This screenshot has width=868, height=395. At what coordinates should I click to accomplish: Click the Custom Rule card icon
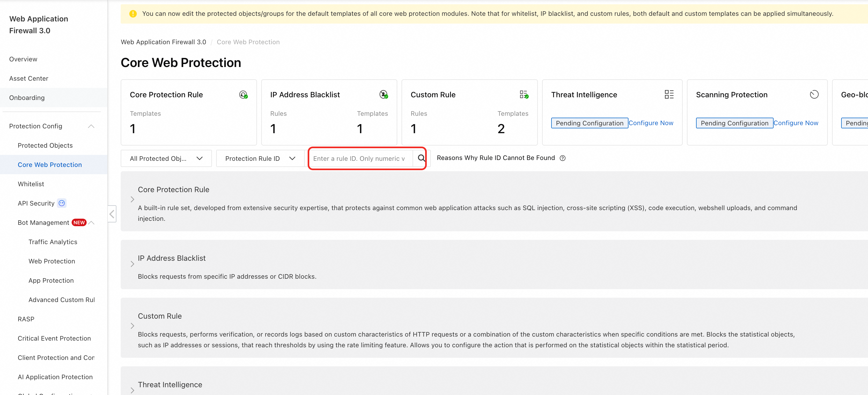point(524,95)
